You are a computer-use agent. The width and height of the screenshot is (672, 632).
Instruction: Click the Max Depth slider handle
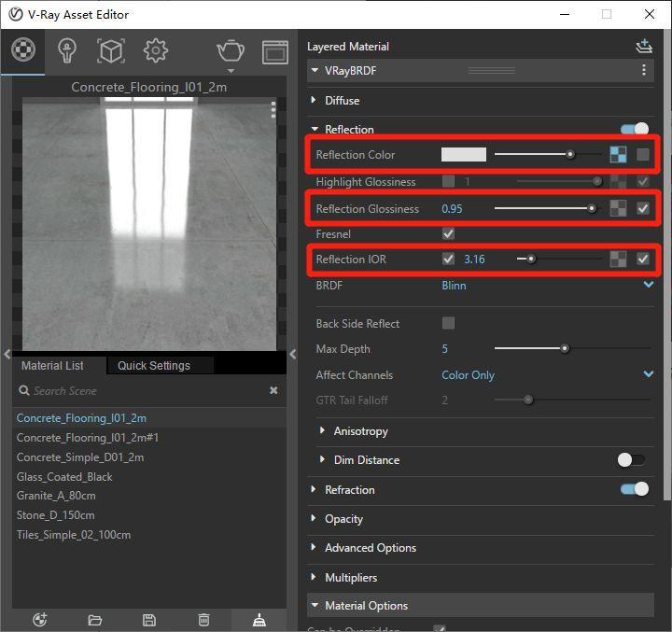565,348
